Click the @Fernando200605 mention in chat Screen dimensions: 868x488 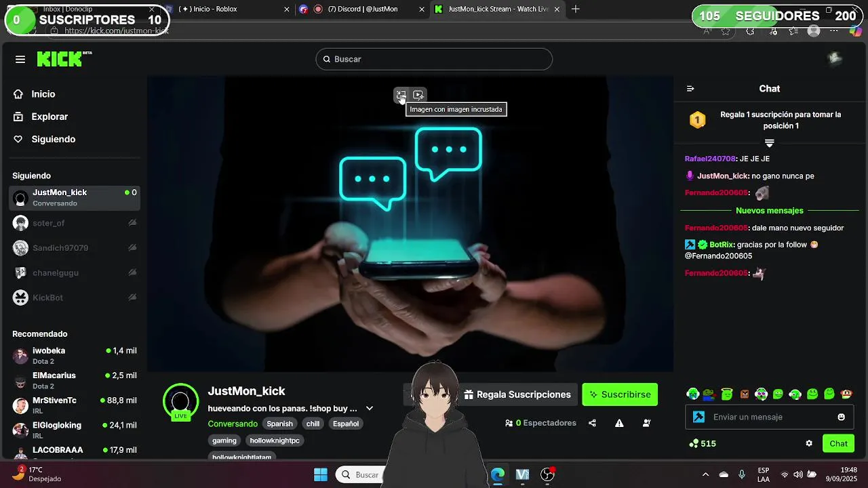click(x=719, y=256)
